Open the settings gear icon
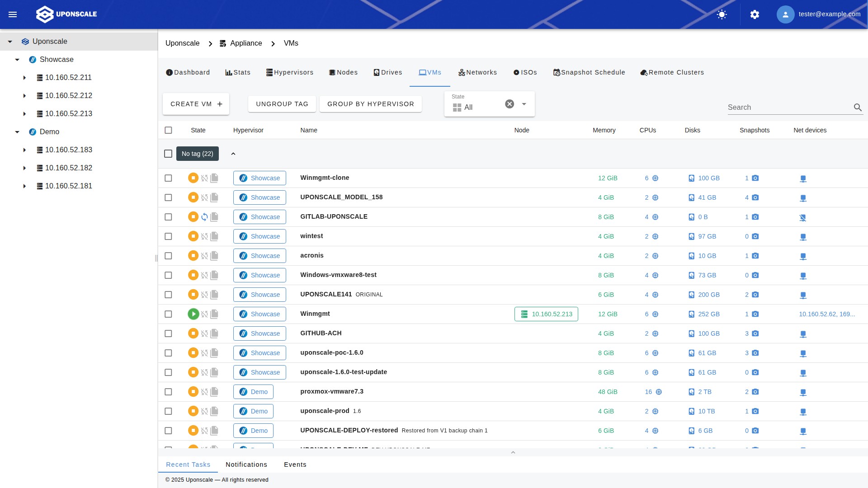Image resolution: width=868 pixels, height=488 pixels. pyautogui.click(x=755, y=14)
